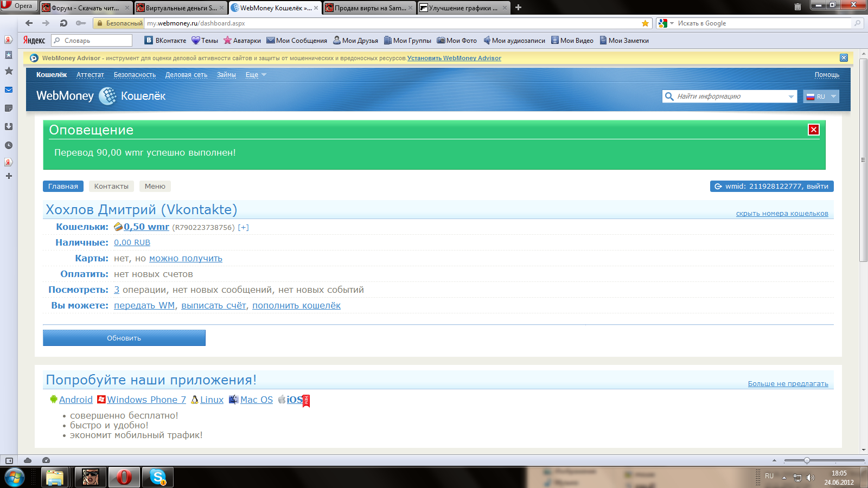Viewport: 868px width, 488px height.
Task: Open the History clock sidebar panel
Action: point(9,145)
